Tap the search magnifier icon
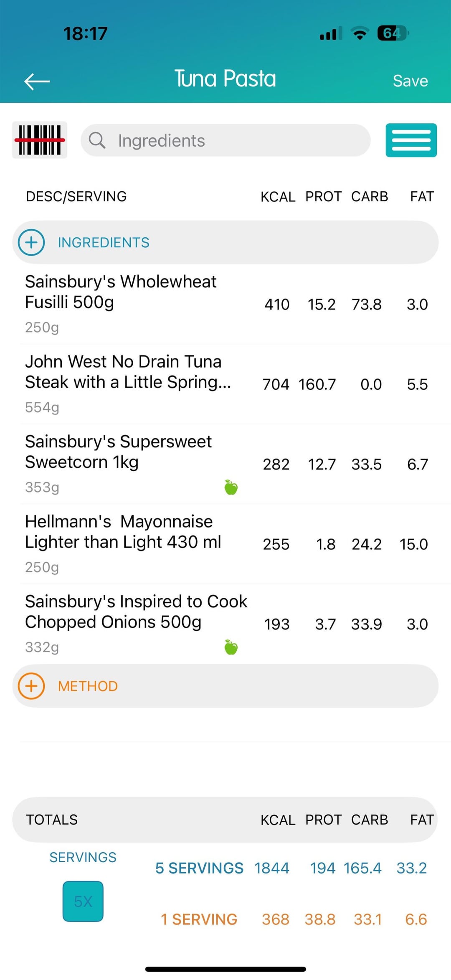This screenshot has width=451, height=980. point(97,140)
